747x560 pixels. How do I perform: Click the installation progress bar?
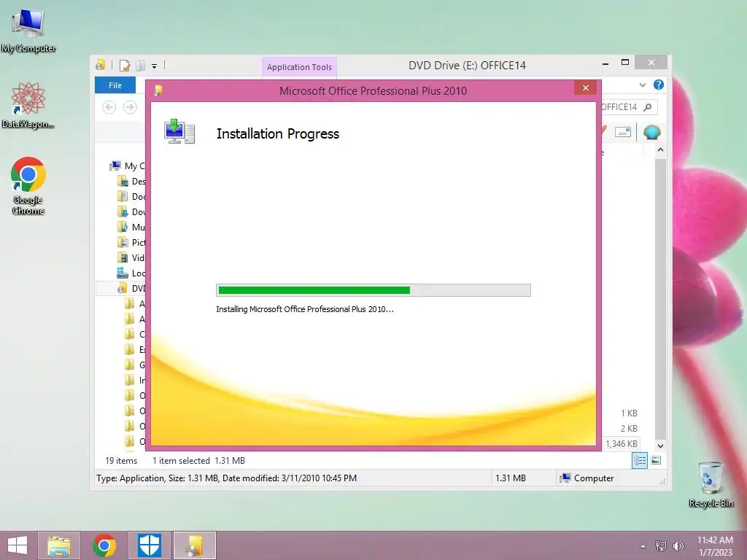(x=373, y=290)
